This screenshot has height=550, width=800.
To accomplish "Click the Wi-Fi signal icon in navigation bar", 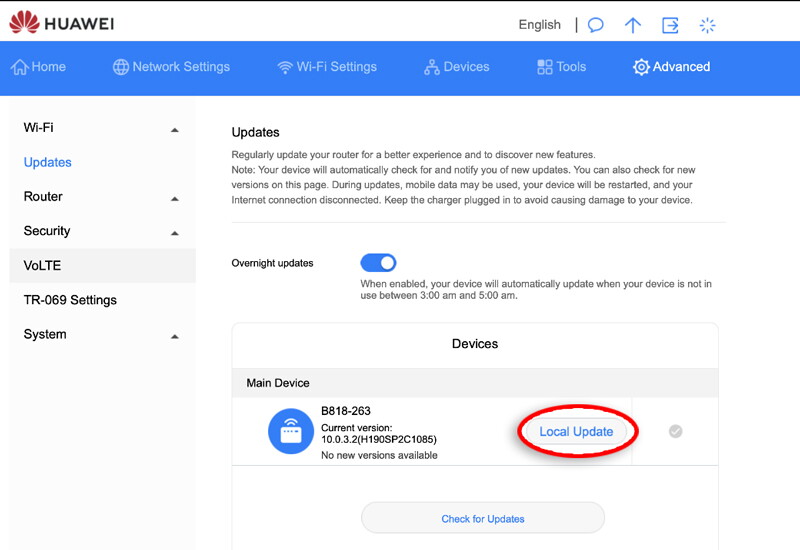I will click(x=285, y=67).
